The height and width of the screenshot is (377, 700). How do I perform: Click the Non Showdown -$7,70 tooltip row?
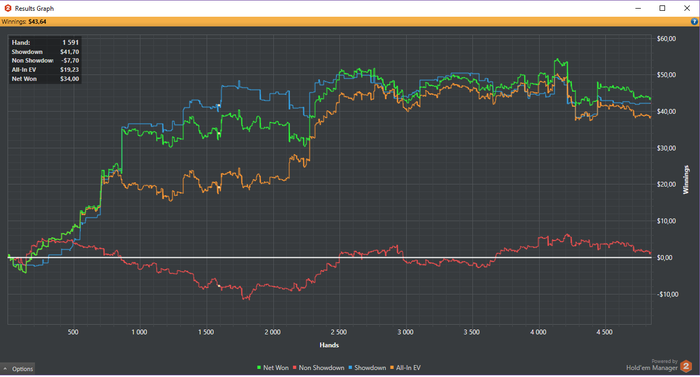click(45, 61)
